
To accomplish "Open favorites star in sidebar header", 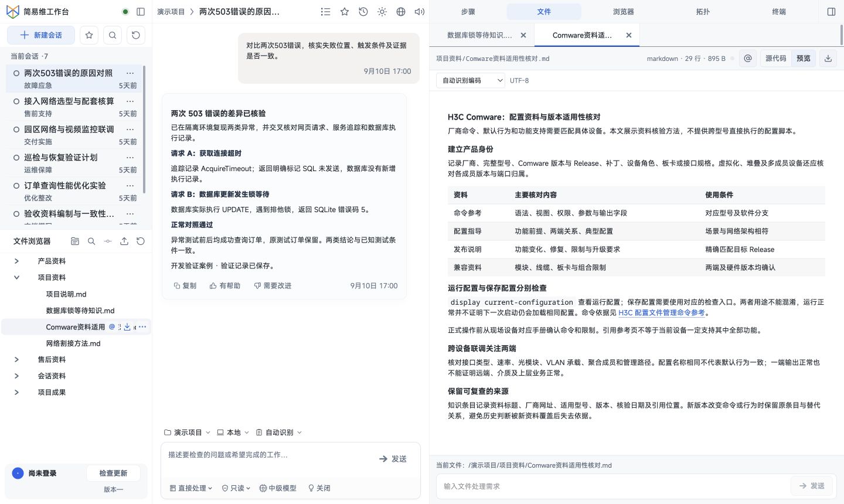I will [x=89, y=35].
